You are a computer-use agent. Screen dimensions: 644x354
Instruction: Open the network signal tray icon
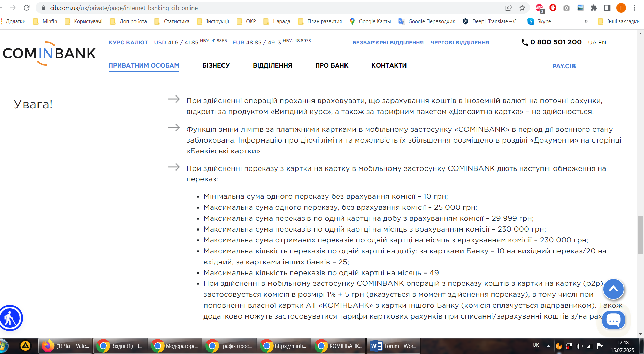pyautogui.click(x=590, y=346)
